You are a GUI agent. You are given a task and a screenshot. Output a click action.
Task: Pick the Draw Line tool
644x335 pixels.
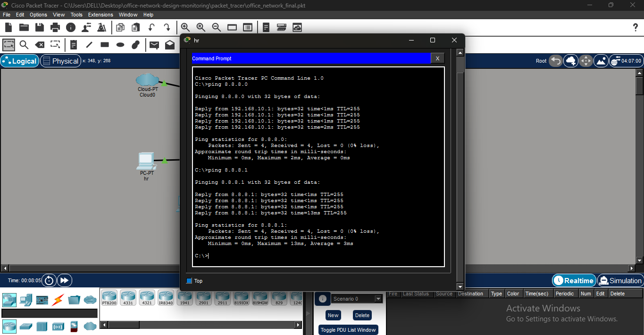[x=89, y=45]
